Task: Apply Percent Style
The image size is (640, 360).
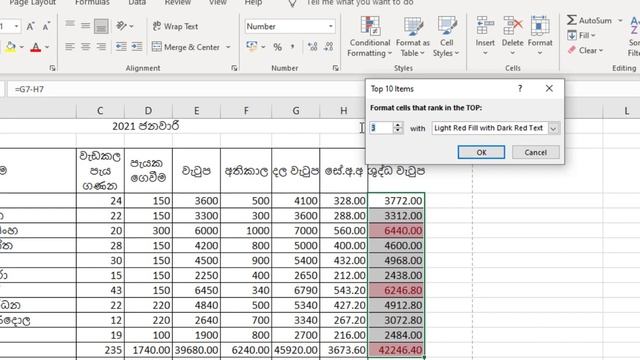Action: pyautogui.click(x=278, y=47)
